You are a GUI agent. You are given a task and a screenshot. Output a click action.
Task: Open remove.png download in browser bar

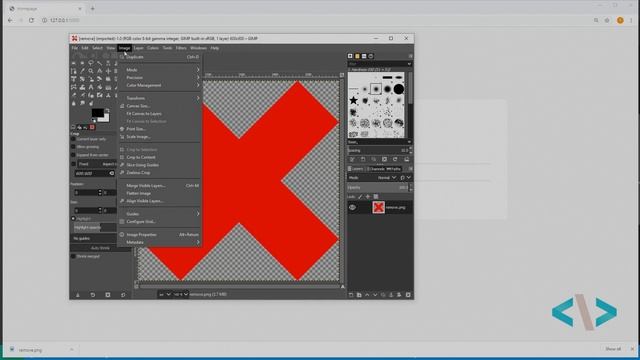click(x=30, y=350)
